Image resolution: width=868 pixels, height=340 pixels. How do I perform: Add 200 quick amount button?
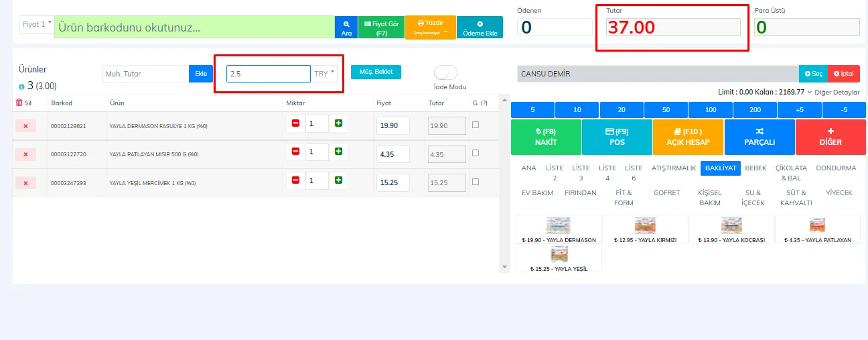(755, 110)
